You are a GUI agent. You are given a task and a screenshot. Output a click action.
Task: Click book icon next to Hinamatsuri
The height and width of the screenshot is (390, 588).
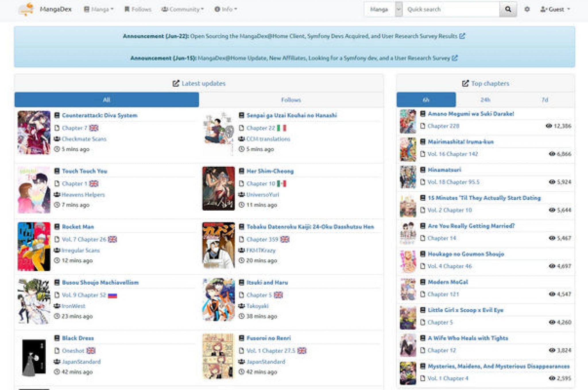click(423, 170)
